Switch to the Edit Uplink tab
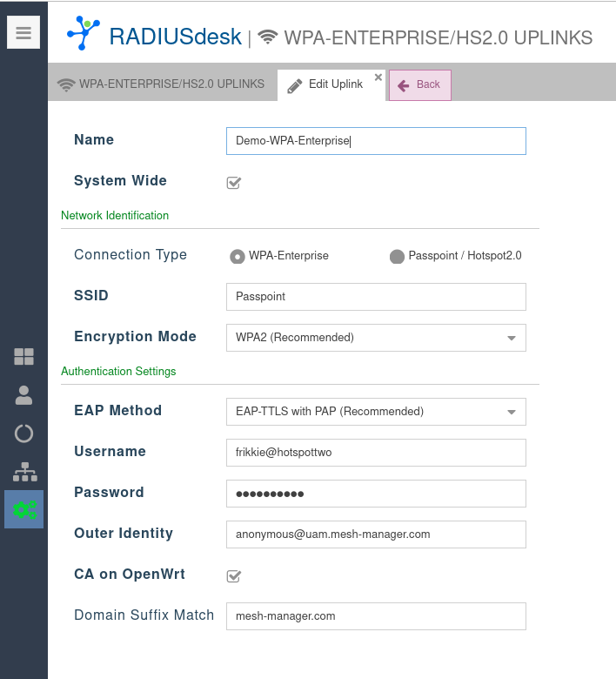 329,84
